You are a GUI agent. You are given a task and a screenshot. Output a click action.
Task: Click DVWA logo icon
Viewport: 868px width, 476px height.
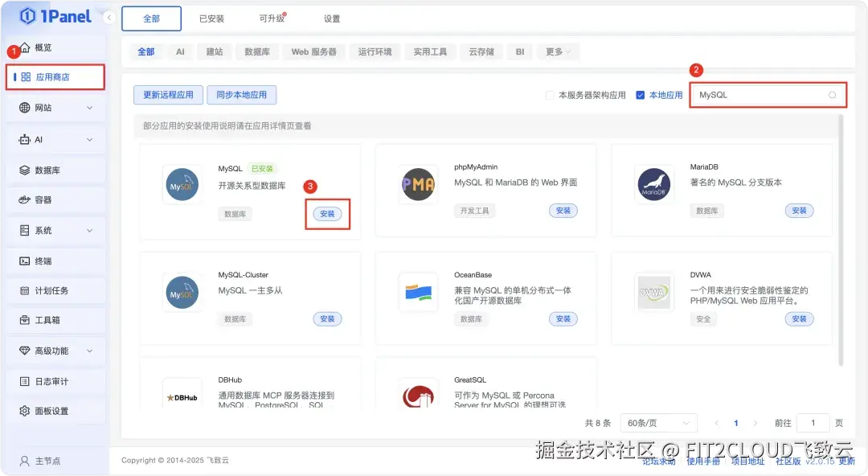coord(653,292)
